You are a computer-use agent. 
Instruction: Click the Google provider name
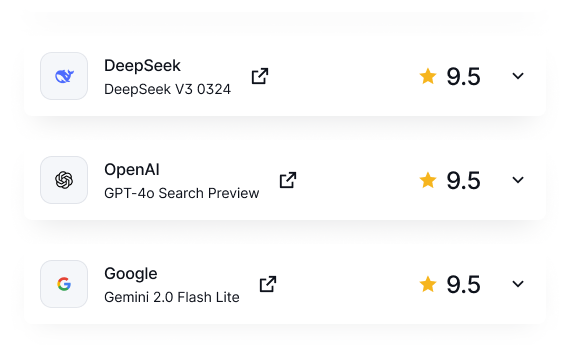tap(131, 274)
